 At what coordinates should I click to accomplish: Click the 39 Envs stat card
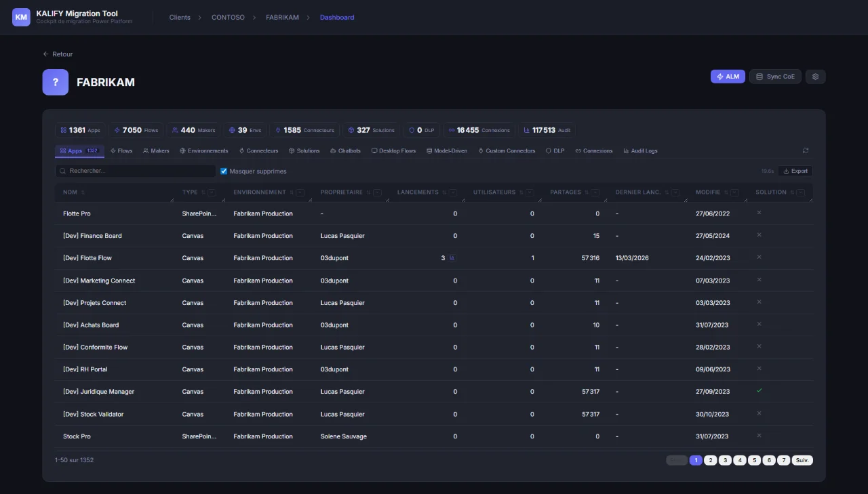point(245,130)
